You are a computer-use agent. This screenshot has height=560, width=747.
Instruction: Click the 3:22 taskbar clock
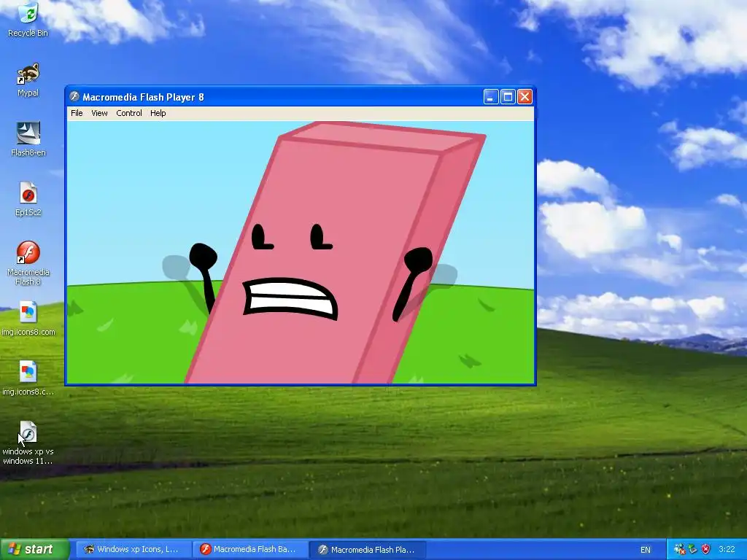727,550
